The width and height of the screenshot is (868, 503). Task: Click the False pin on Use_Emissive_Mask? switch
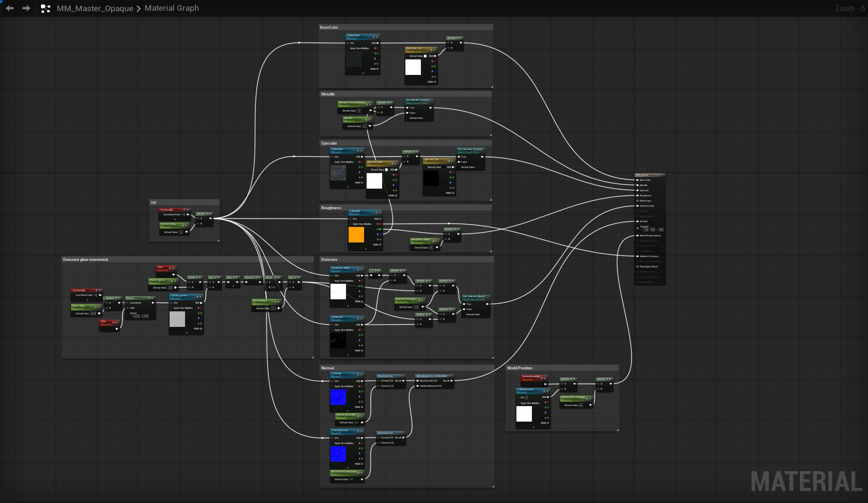(x=464, y=309)
